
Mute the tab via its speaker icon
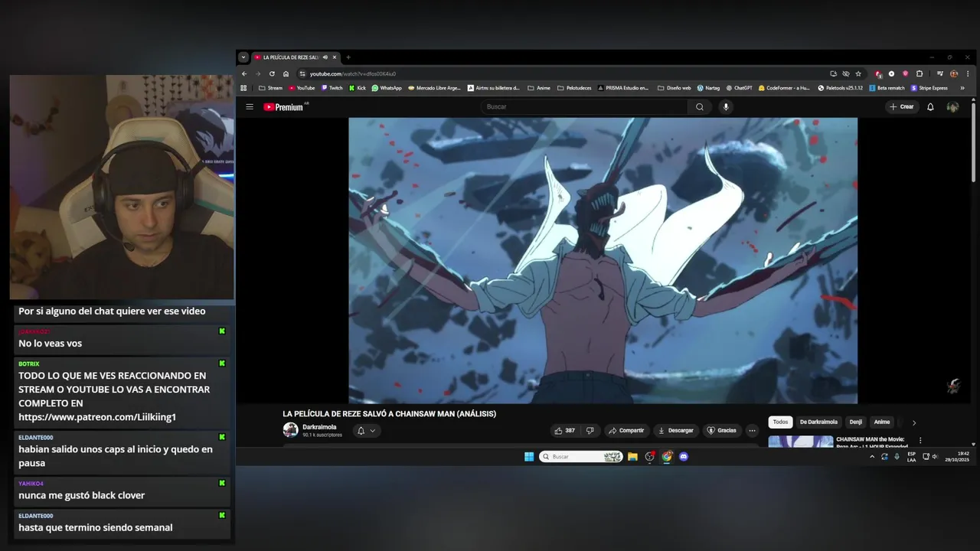[x=325, y=57]
